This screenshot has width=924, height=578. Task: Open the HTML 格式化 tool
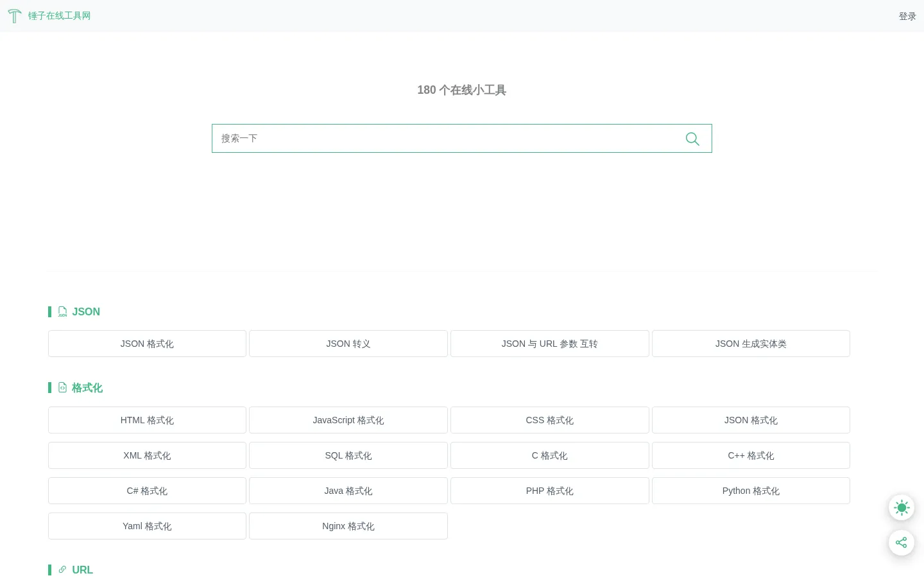[x=147, y=420]
